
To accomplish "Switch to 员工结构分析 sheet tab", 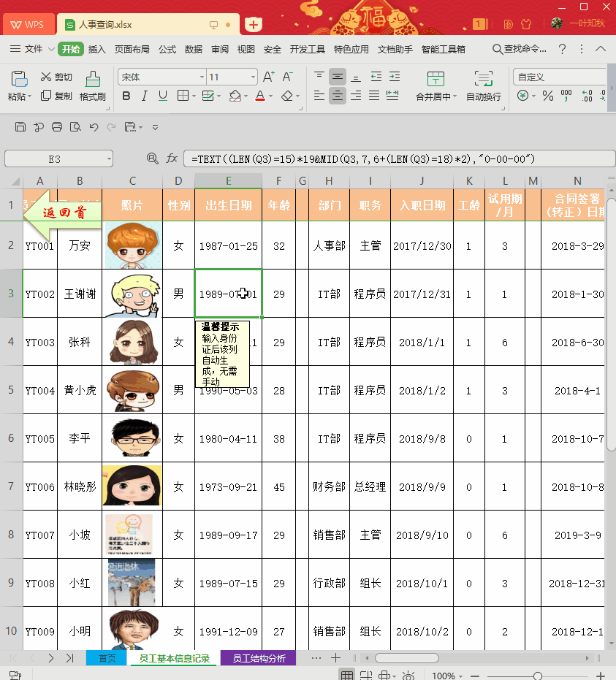I will (x=259, y=658).
